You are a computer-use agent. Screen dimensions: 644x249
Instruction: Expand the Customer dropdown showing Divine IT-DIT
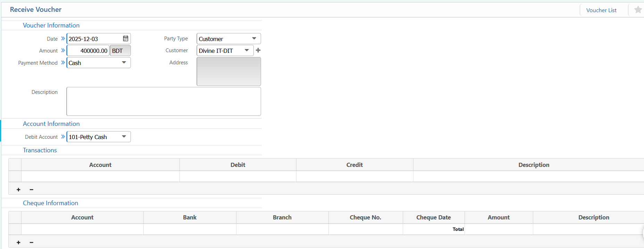coord(246,50)
